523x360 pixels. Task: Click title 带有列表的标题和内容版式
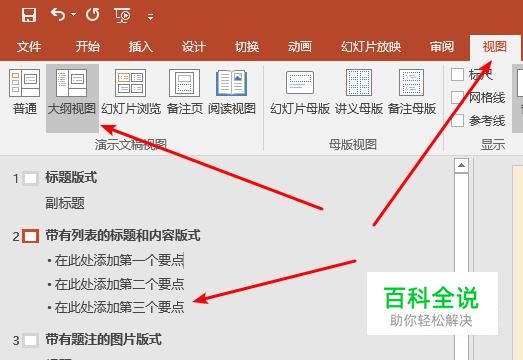point(123,235)
